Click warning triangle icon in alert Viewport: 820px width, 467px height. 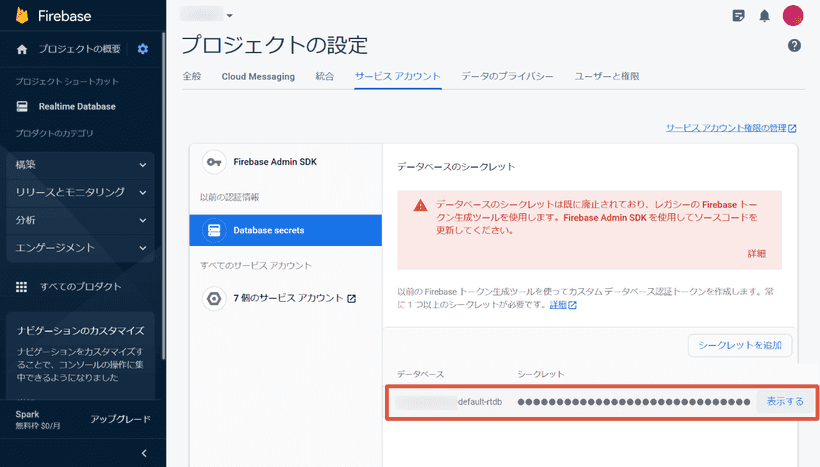(420, 206)
